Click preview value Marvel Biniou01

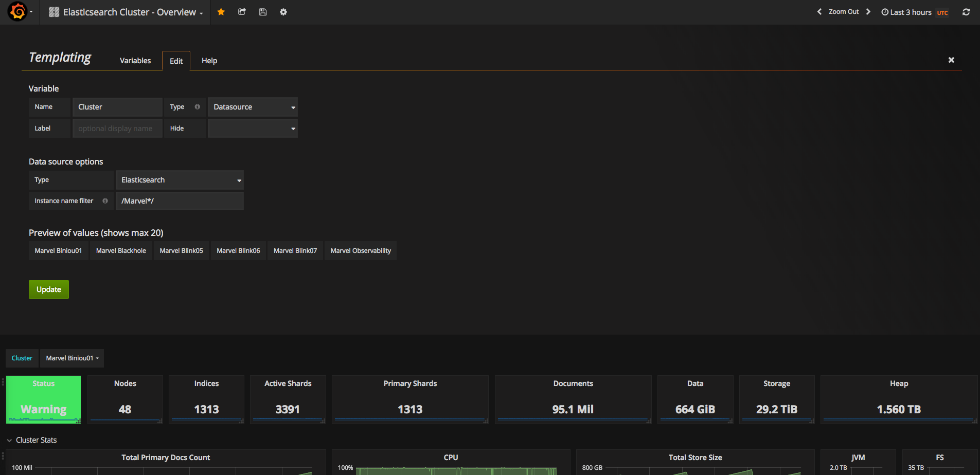coord(58,251)
